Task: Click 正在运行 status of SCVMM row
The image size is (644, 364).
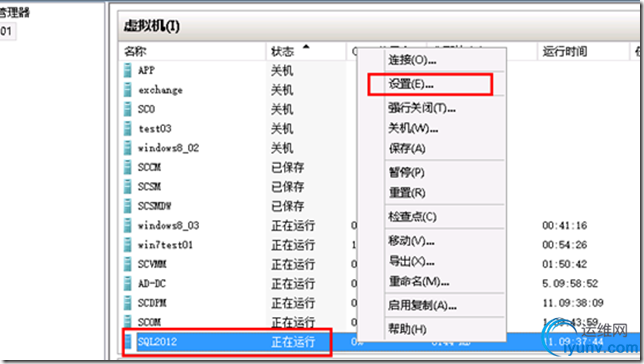Action: pyautogui.click(x=293, y=264)
